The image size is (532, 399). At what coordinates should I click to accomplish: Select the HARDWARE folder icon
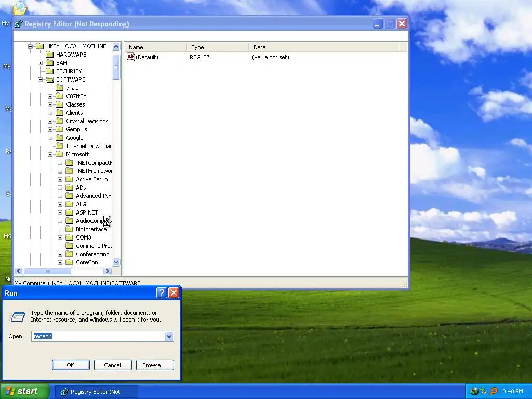click(x=49, y=54)
